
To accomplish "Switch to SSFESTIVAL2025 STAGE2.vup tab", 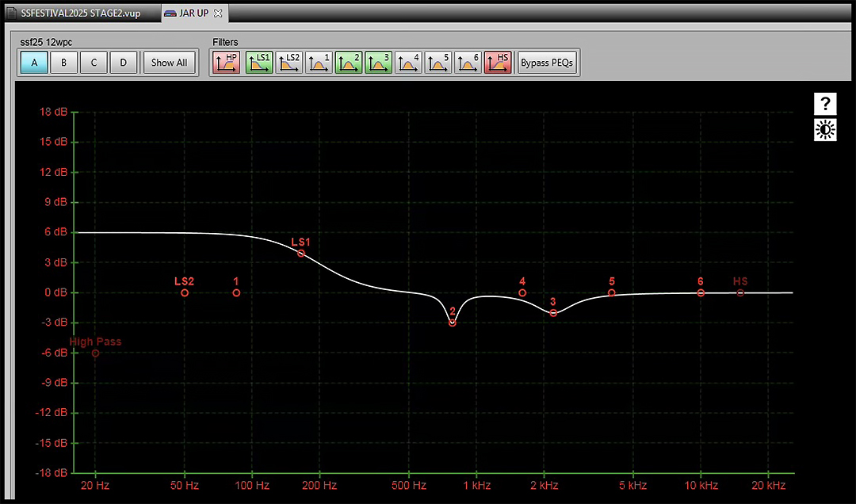I will coord(80,13).
